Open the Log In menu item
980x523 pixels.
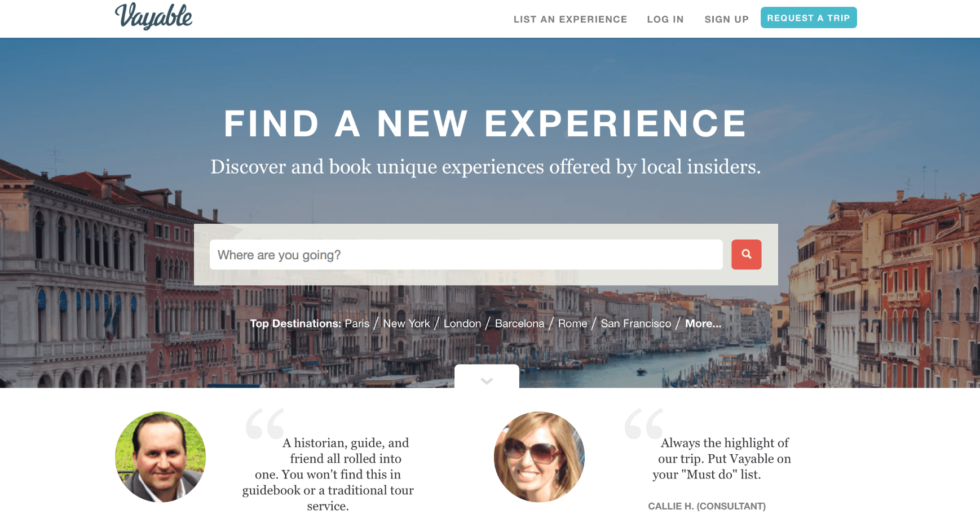665,19
